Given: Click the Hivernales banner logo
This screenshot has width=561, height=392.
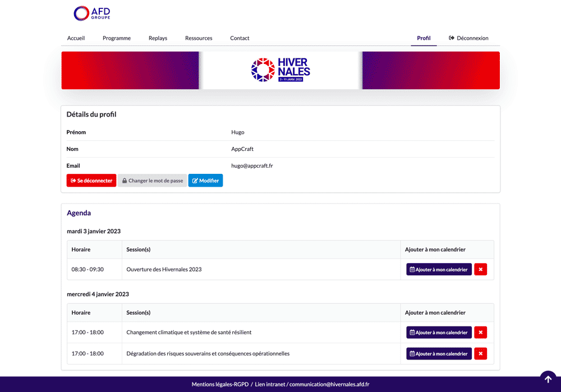Looking at the screenshot, I should [x=280, y=70].
